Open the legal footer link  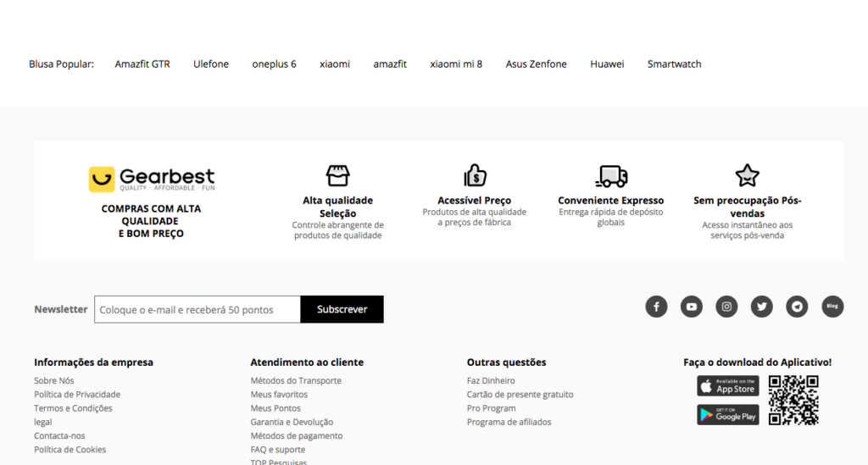coord(42,422)
